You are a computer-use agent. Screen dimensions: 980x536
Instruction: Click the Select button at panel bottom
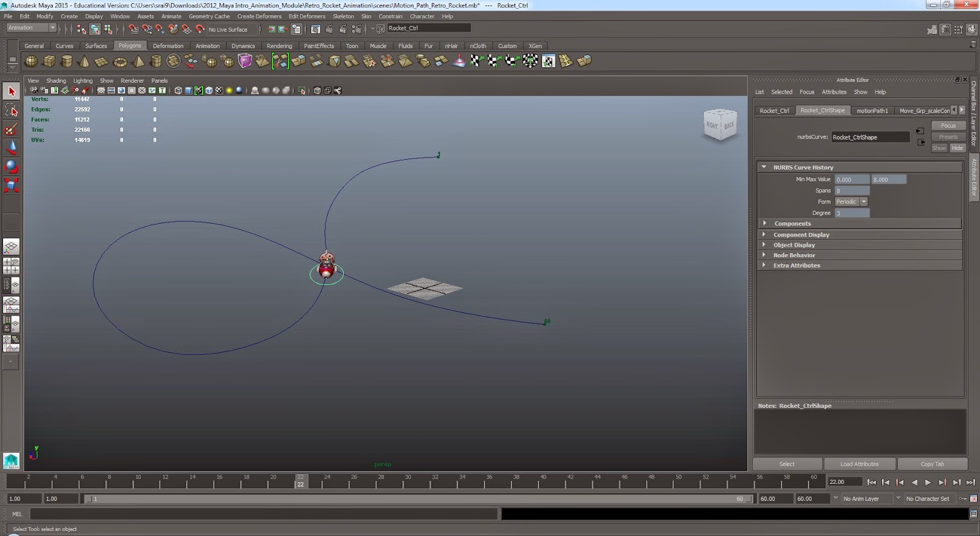[787, 464]
